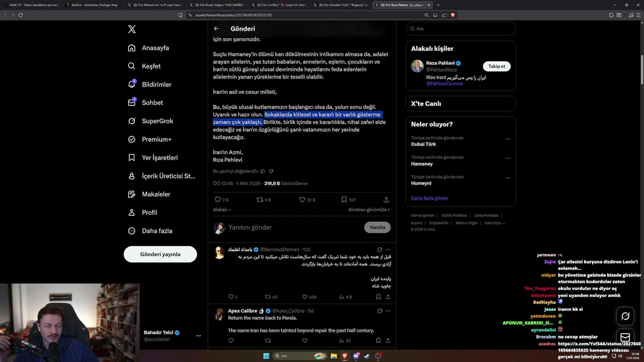
Task: Repost BamdadEtemad's reply (40)
Action: click(x=271, y=297)
